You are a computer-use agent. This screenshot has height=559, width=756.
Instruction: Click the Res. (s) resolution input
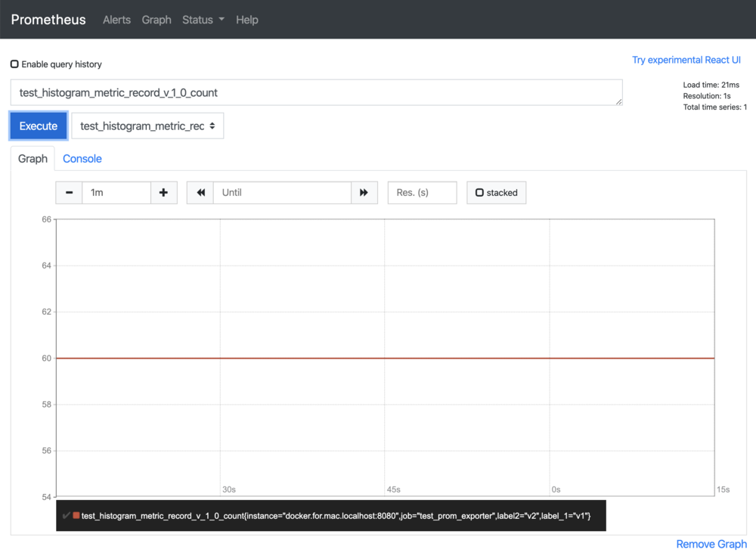421,192
